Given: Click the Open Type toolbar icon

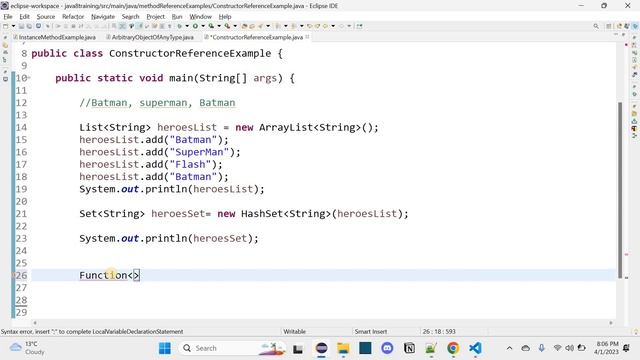Looking at the screenshot, I should click(245, 26).
